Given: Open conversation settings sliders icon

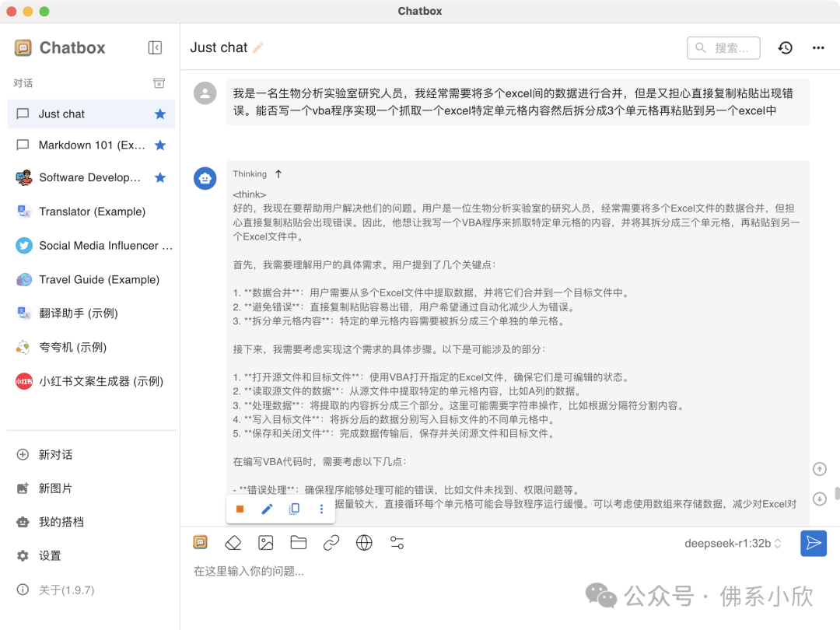Looking at the screenshot, I should click(397, 543).
